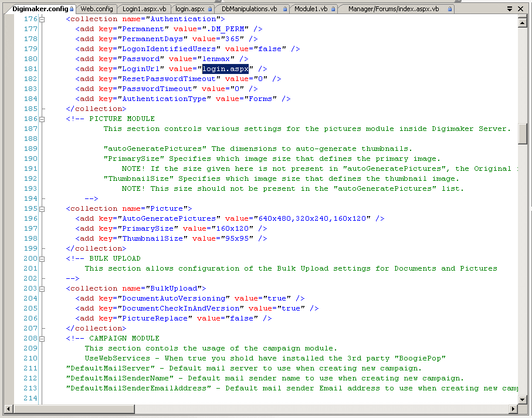Viewport: 532px width, 418px height.
Task: Collapse the CAMPAIGN MODULE comment on line 208
Action: tap(42, 339)
